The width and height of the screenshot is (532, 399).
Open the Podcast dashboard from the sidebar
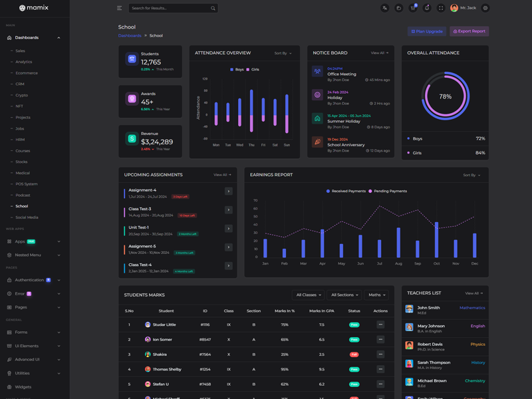[23, 195]
